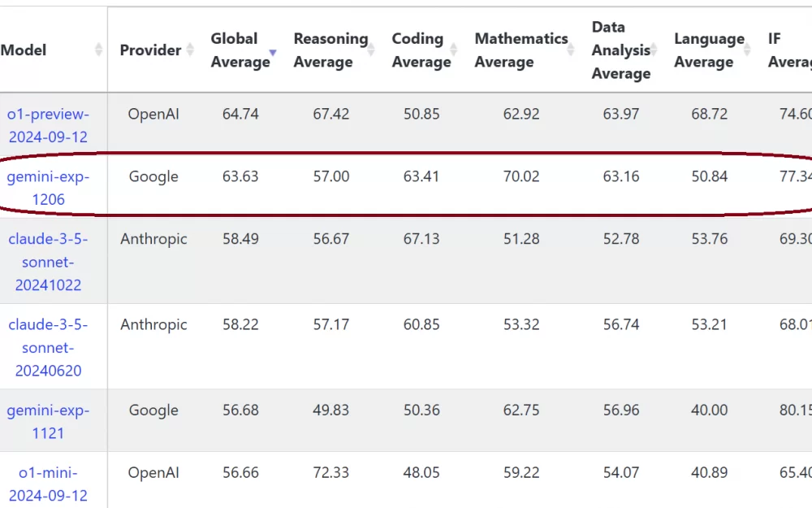
Task: Sort by Mathematics Average icon
Action: click(x=571, y=50)
